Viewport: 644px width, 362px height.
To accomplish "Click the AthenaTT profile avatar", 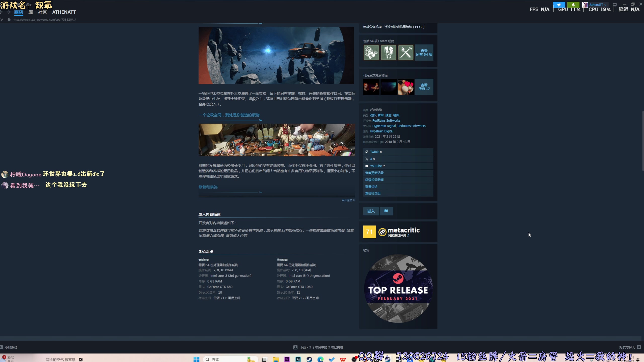I will [x=585, y=5].
